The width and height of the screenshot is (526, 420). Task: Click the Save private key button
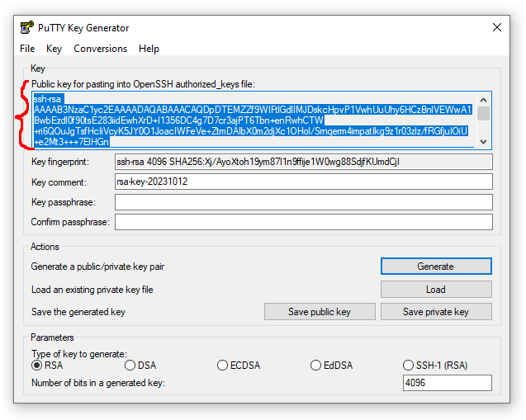435,312
